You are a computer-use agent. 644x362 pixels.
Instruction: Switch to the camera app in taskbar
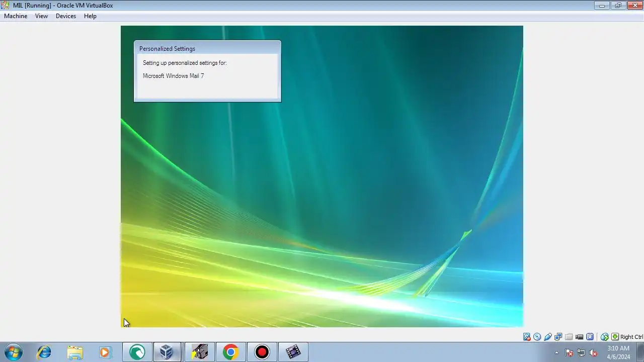pyautogui.click(x=199, y=352)
